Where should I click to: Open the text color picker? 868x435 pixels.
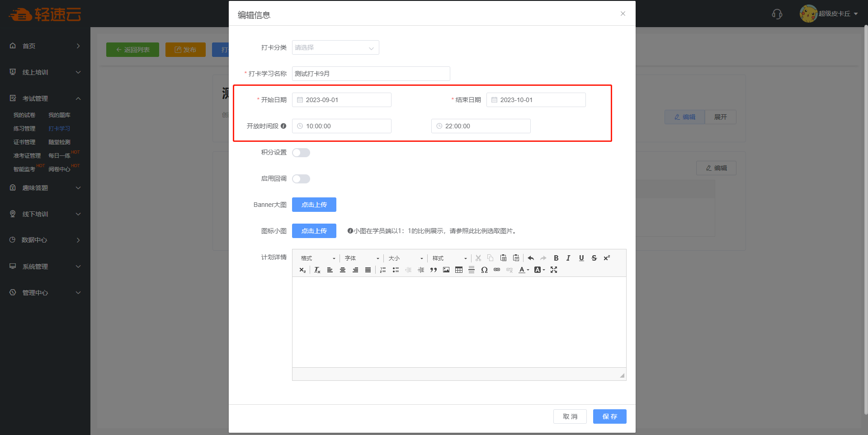pos(524,270)
